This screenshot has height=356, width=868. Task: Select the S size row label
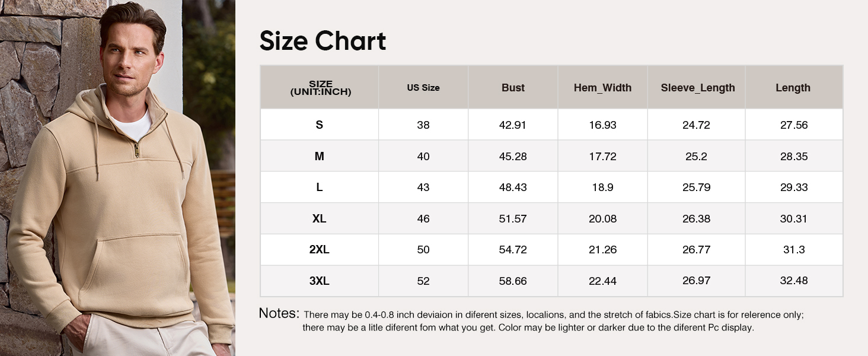click(320, 125)
